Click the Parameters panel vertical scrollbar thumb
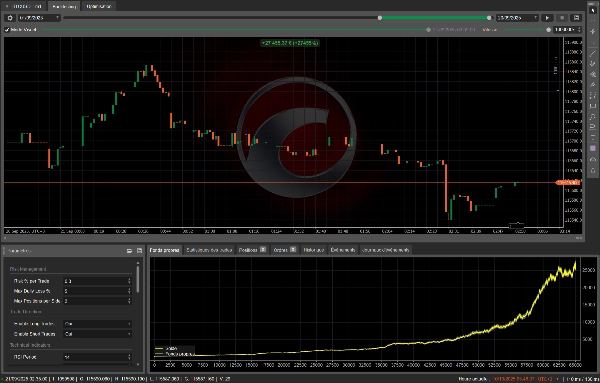Image resolution: width=600 pixels, height=383 pixels. click(138, 279)
